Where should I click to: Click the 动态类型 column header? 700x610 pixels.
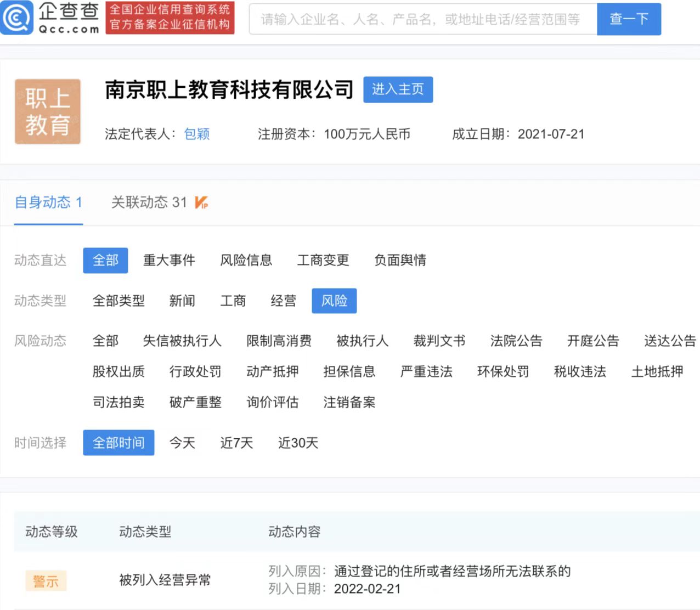[x=145, y=532]
